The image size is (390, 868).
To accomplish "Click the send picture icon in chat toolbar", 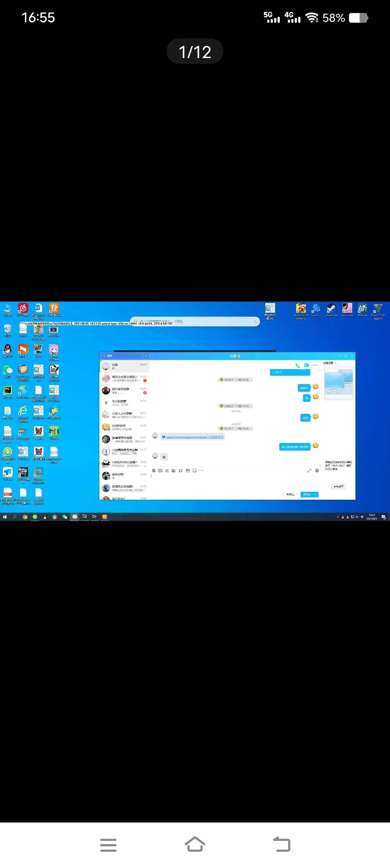I will [x=187, y=470].
